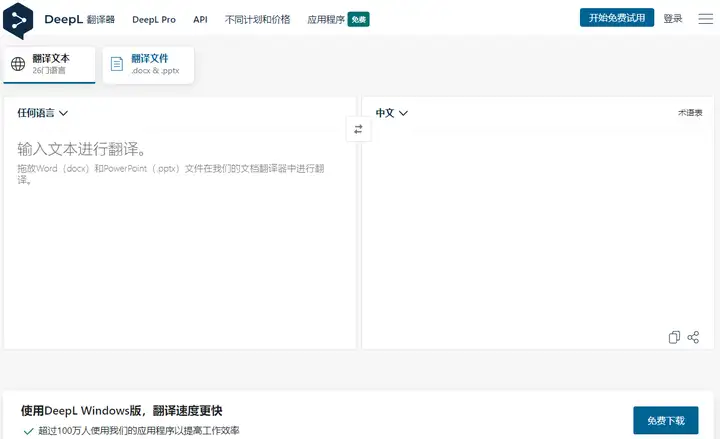Click the document icon in 翻译文件 tab
This screenshot has width=720, height=439.
coord(117,64)
